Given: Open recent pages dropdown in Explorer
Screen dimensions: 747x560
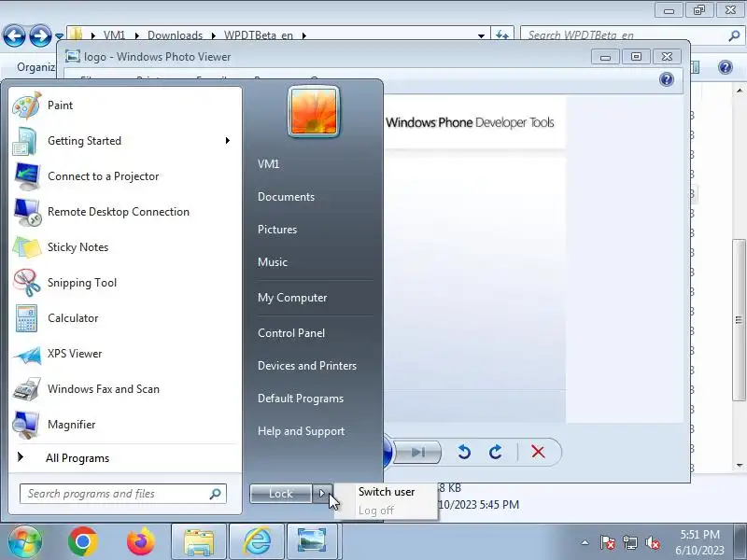Looking at the screenshot, I should (x=59, y=35).
